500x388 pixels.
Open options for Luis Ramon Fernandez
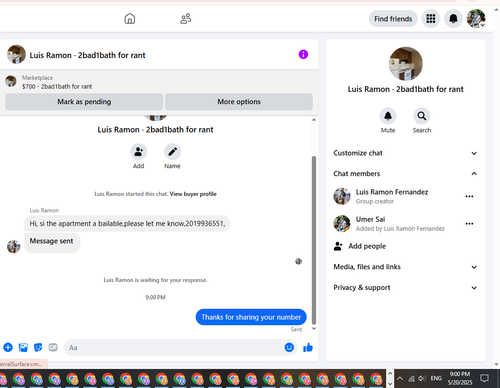469,196
